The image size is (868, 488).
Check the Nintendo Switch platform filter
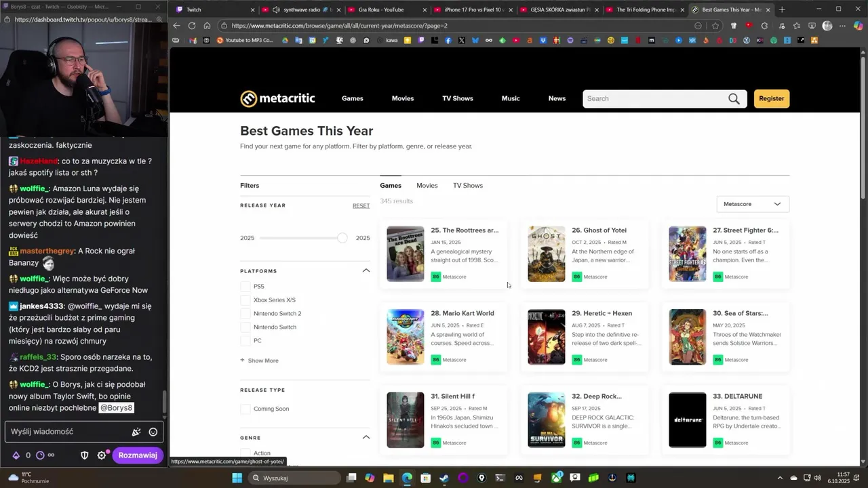(245, 327)
